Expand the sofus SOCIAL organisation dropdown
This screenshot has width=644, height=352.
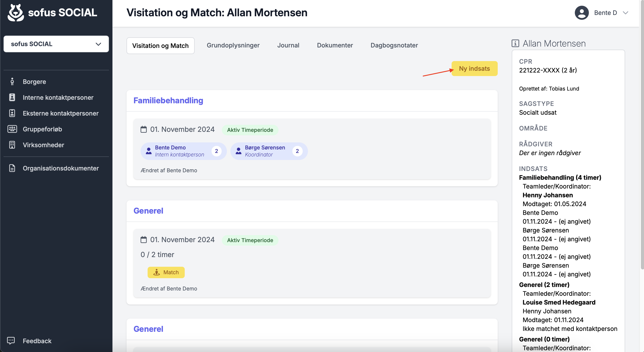pyautogui.click(x=56, y=44)
